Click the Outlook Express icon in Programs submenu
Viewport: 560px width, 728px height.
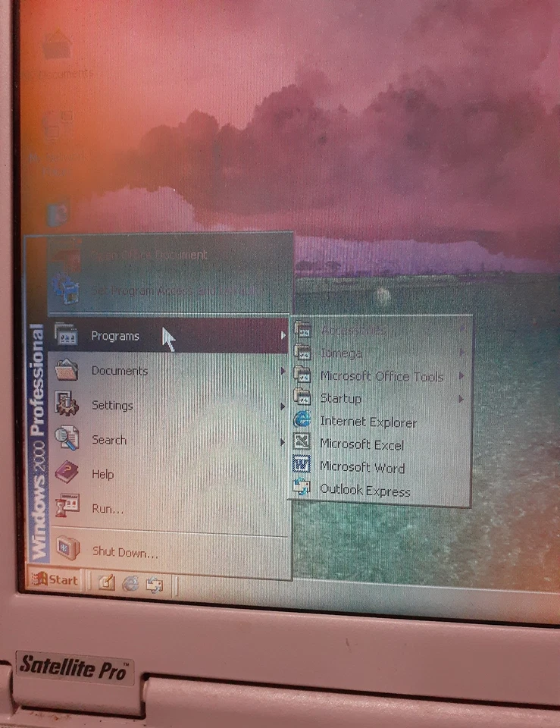tap(302, 488)
